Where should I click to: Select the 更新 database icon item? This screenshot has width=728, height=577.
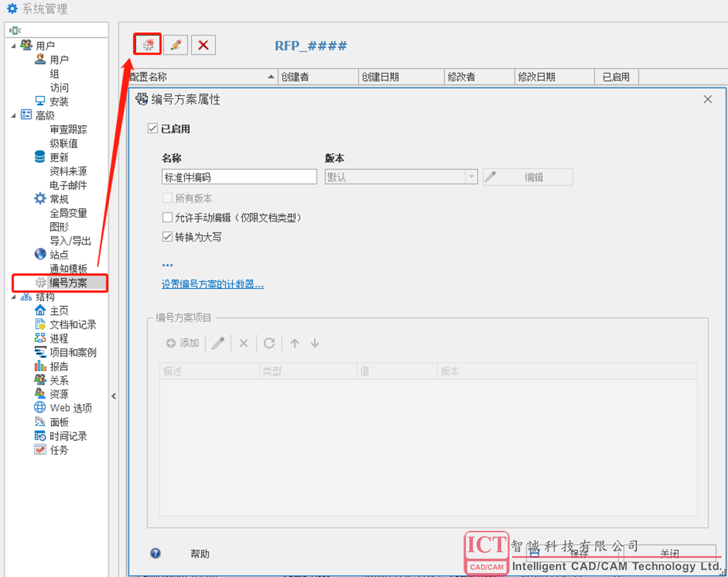[x=40, y=157]
